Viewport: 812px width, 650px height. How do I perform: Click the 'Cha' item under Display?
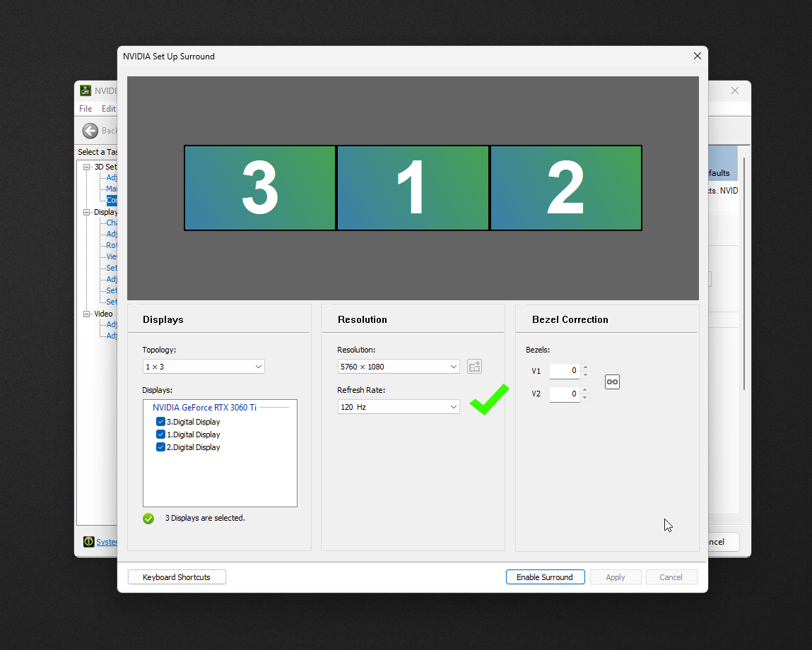[x=112, y=223]
